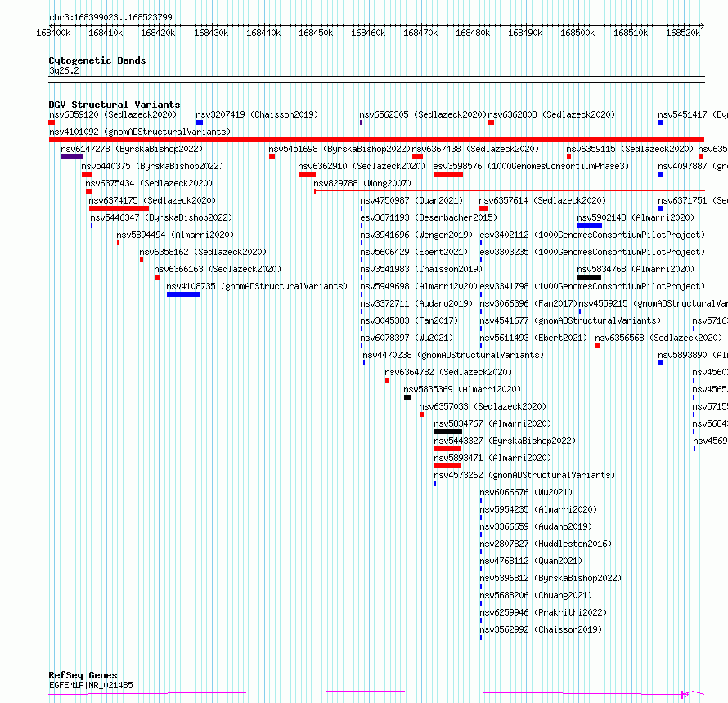Screen dimensions: 728x703
Task: Click nsv6357614 (Sedlazeck2020) label
Action: click(x=543, y=200)
